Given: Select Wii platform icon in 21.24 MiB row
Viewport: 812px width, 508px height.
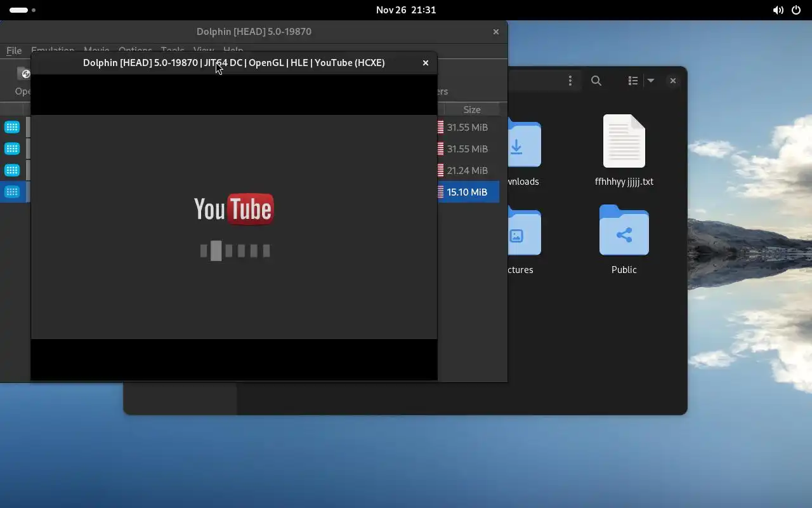Looking at the screenshot, I should click(x=11, y=170).
